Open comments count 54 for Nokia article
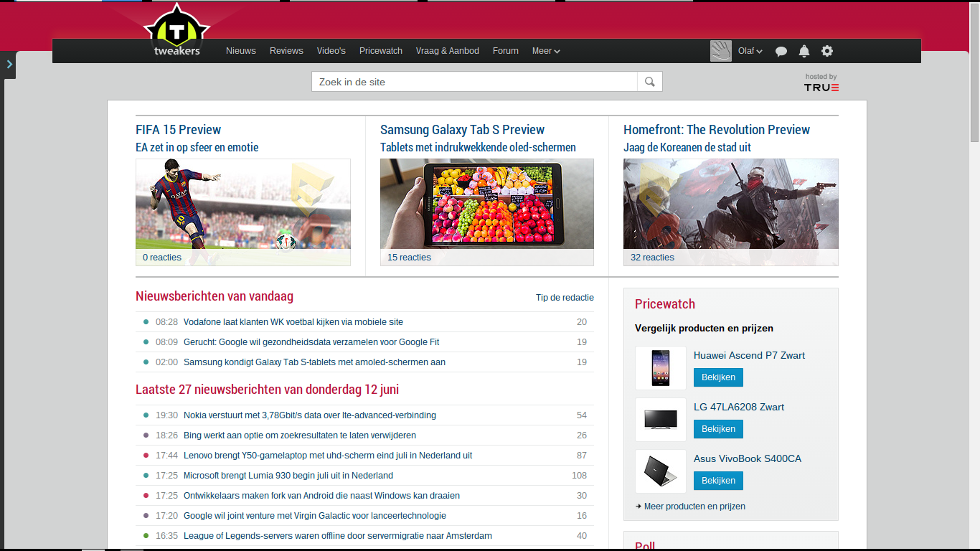The image size is (980, 551). [581, 415]
